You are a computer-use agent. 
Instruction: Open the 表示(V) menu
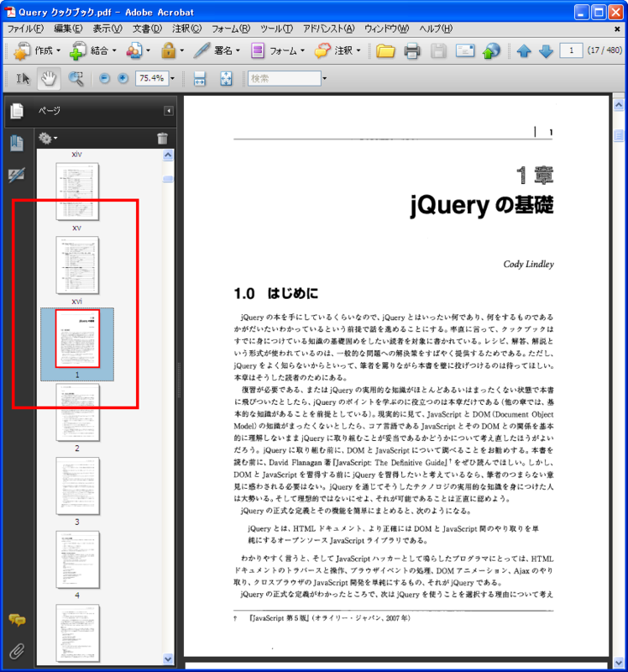coord(107,29)
